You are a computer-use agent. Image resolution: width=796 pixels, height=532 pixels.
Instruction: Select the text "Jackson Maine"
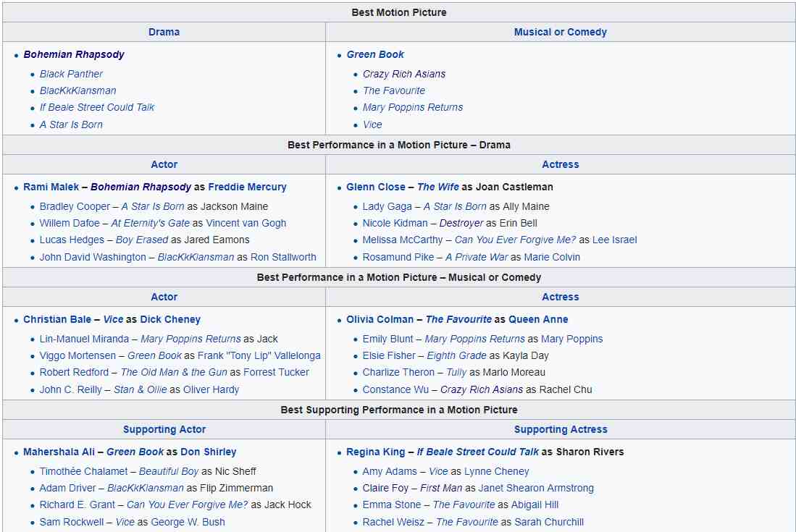point(234,206)
